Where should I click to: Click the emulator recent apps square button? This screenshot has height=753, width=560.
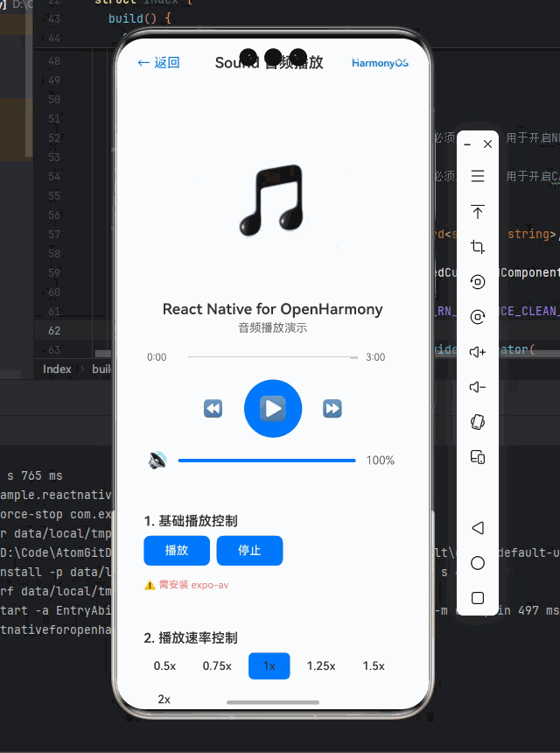[x=478, y=598]
